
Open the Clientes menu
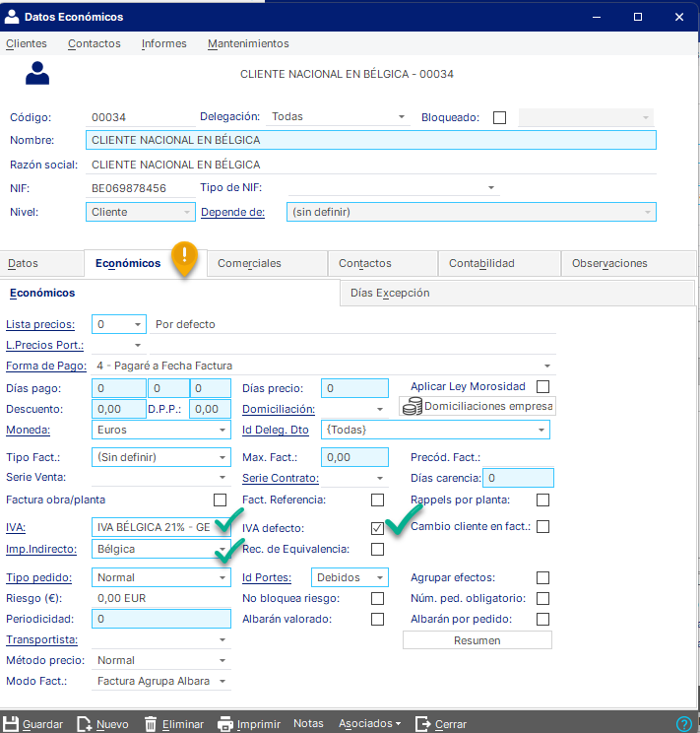tap(27, 43)
